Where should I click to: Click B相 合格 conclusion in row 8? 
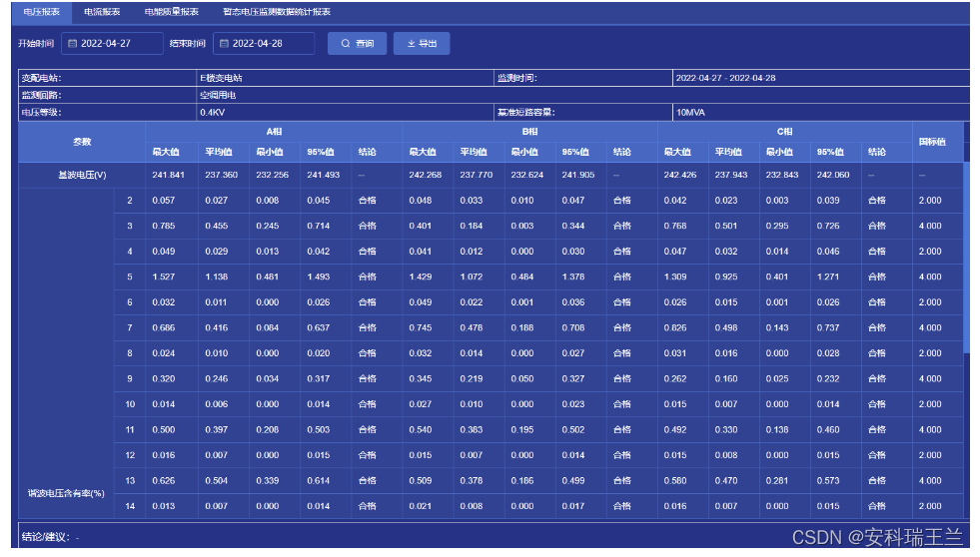click(x=622, y=353)
